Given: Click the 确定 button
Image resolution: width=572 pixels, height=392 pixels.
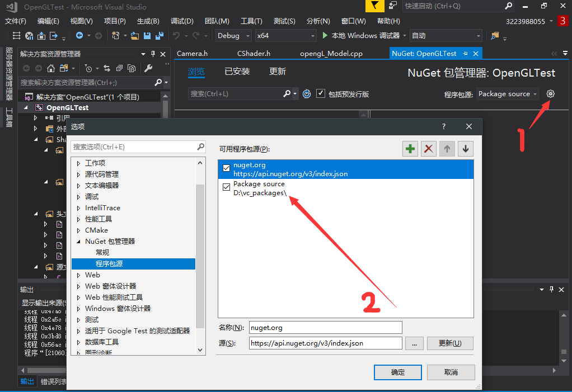Looking at the screenshot, I should [x=397, y=372].
